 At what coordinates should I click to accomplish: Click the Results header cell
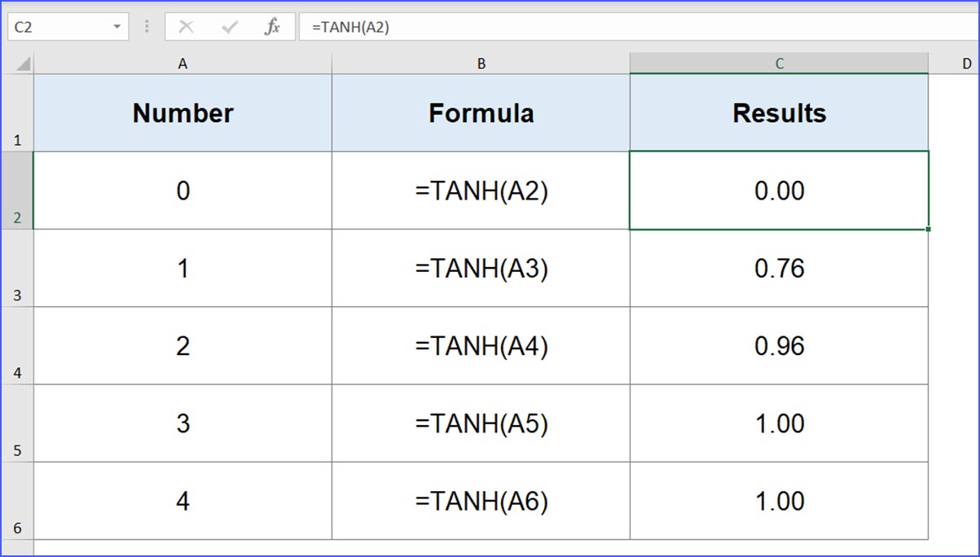[x=779, y=113]
